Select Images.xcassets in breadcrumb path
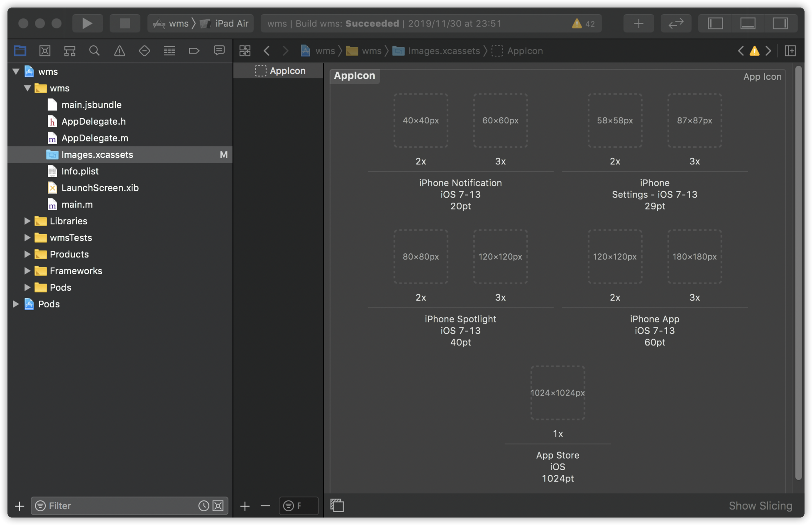Viewport: 812px width, 525px height. point(443,51)
